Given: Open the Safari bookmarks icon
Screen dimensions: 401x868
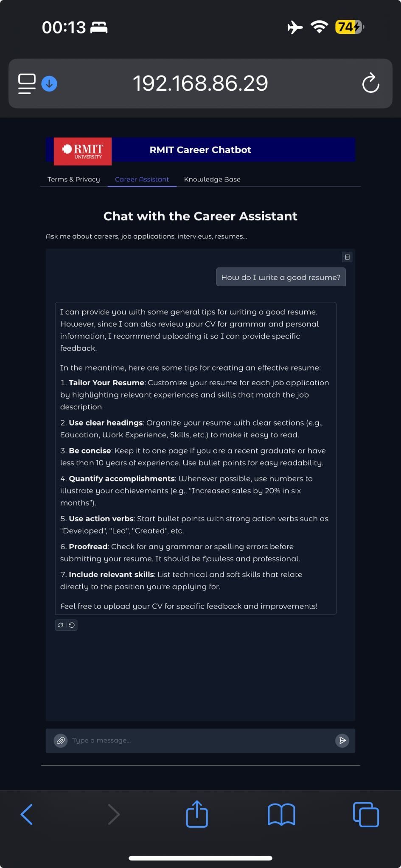Looking at the screenshot, I should 281,814.
